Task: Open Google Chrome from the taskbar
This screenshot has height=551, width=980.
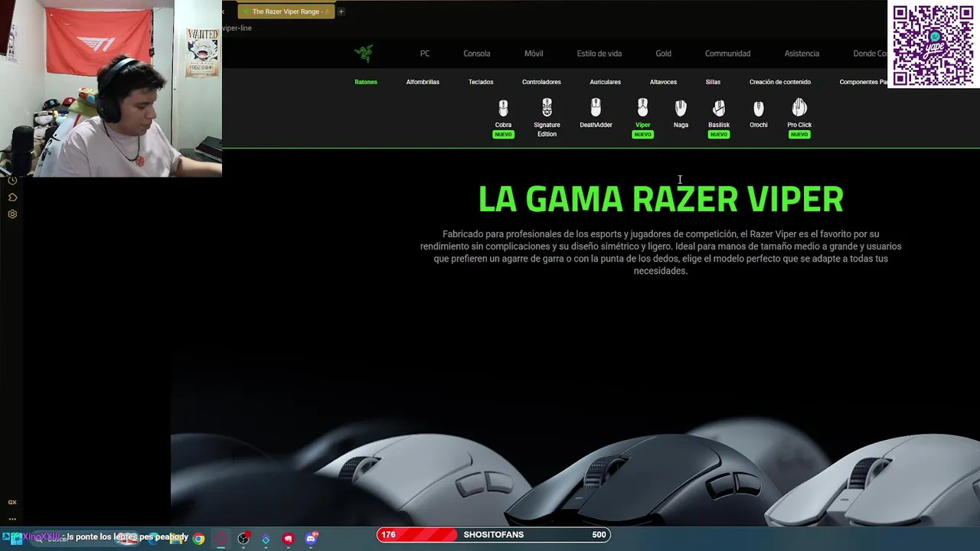Action: (199, 539)
